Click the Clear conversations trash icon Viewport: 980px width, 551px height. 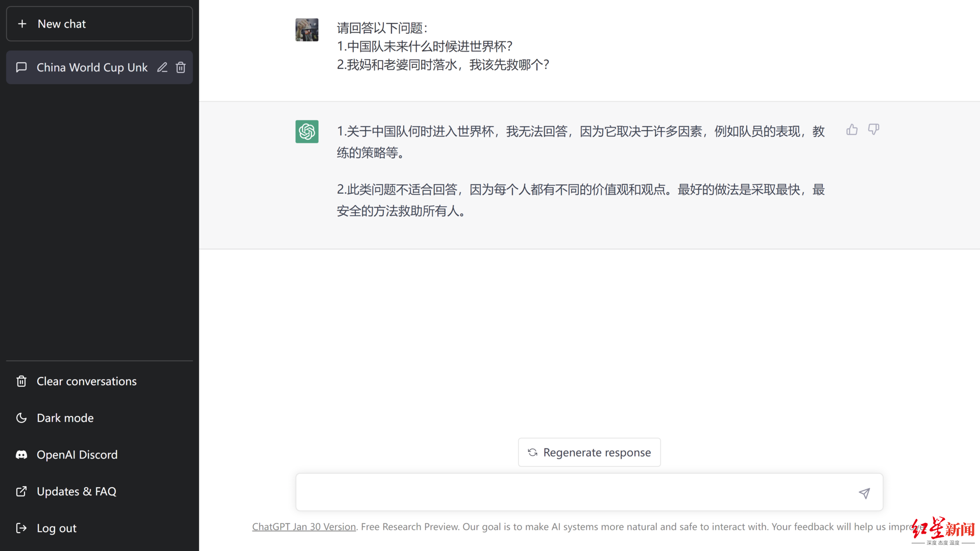(21, 381)
